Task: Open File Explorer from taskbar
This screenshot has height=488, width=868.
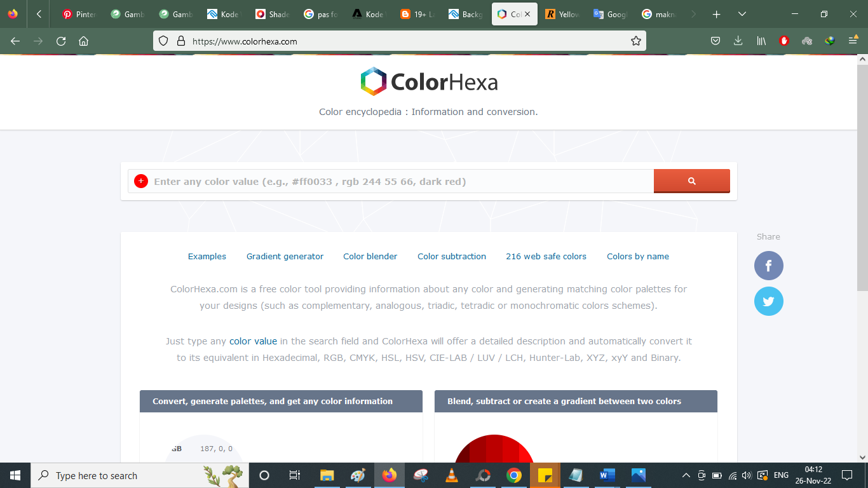Action: (x=327, y=475)
